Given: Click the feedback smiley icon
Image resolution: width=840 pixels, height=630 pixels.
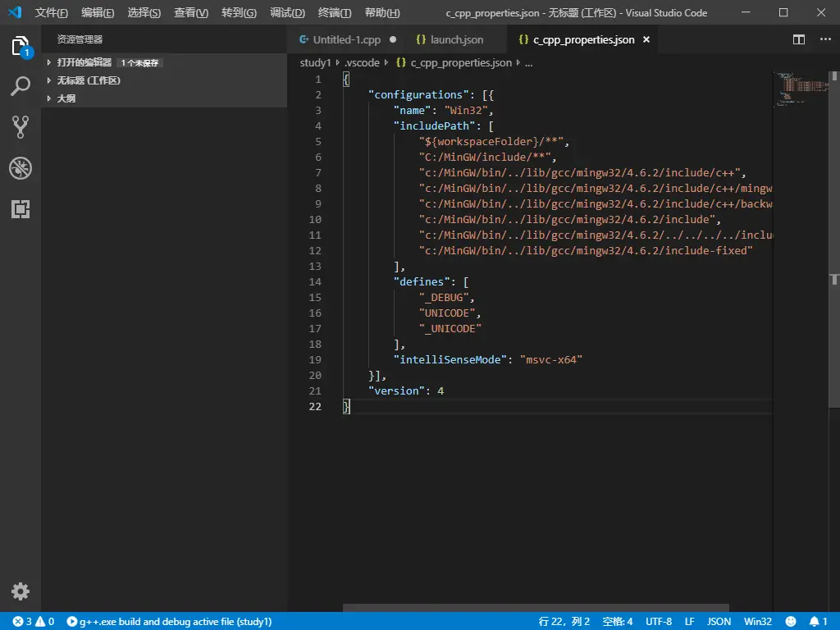Looking at the screenshot, I should (791, 622).
